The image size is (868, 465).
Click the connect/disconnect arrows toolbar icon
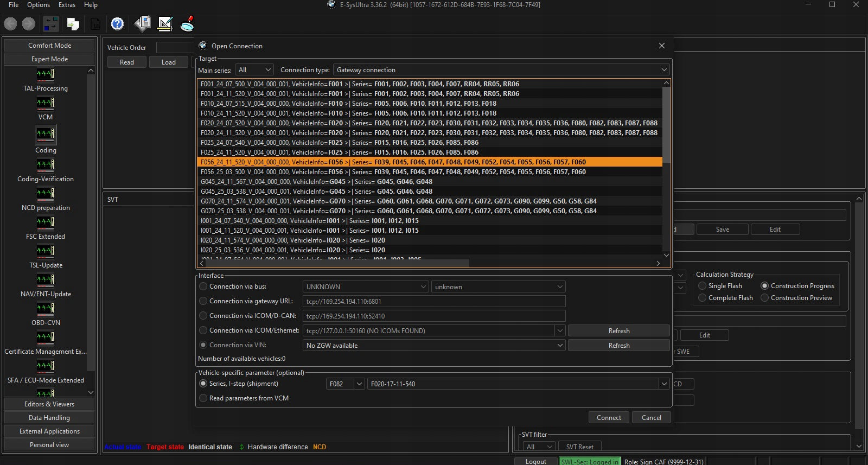(x=51, y=24)
